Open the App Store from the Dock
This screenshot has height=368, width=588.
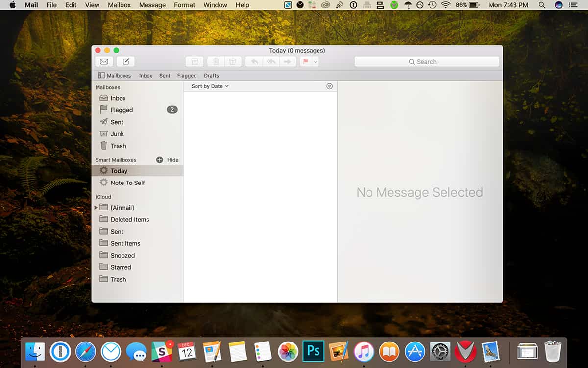click(415, 352)
